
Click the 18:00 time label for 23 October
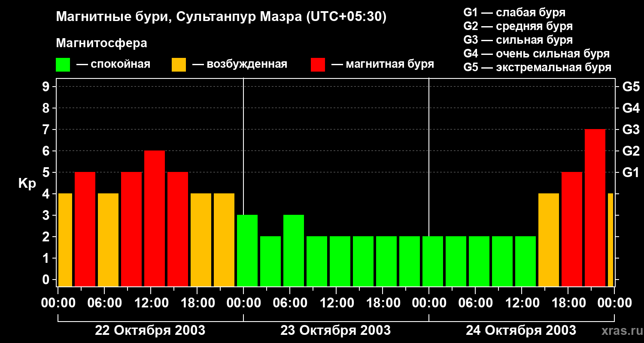click(x=383, y=303)
